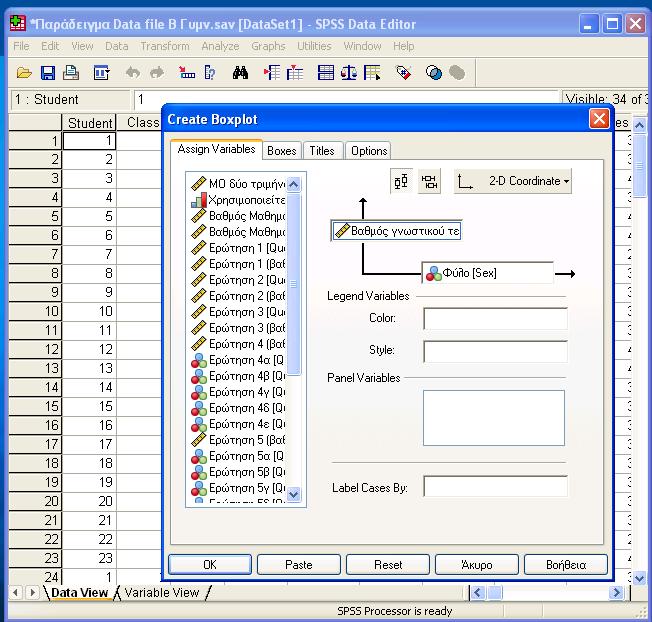Click the Go to Case toolbar icon
Viewport: 652px width, 622px height.
[187, 73]
